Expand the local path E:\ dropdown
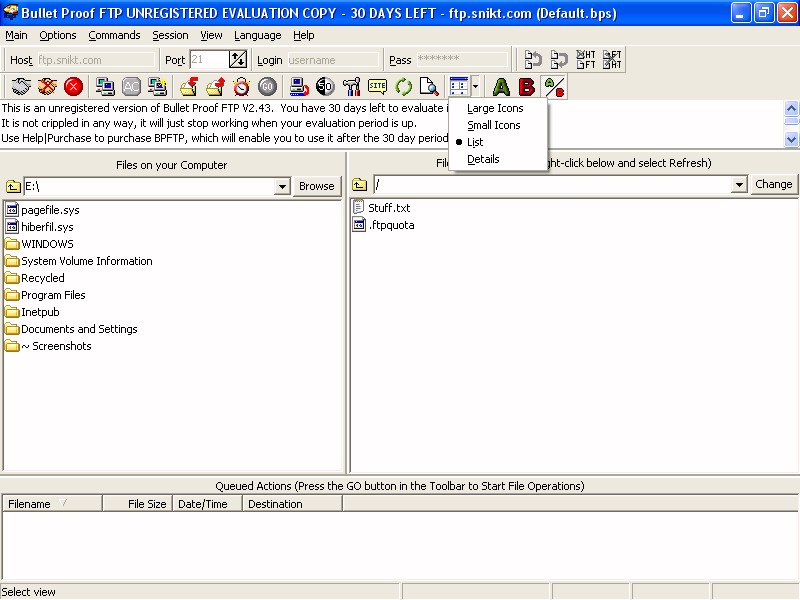The height and width of the screenshot is (600, 800). click(x=282, y=186)
